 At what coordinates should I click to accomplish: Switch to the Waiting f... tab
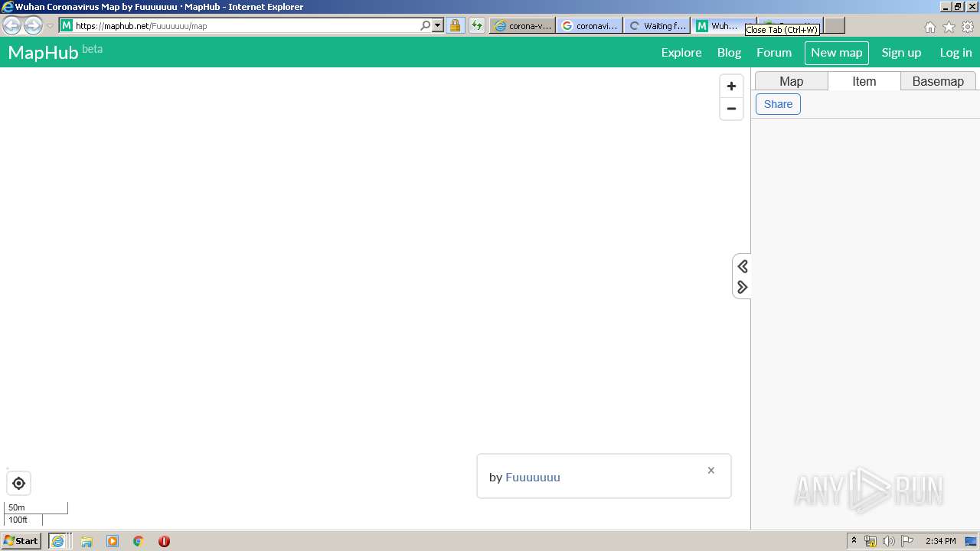point(657,25)
